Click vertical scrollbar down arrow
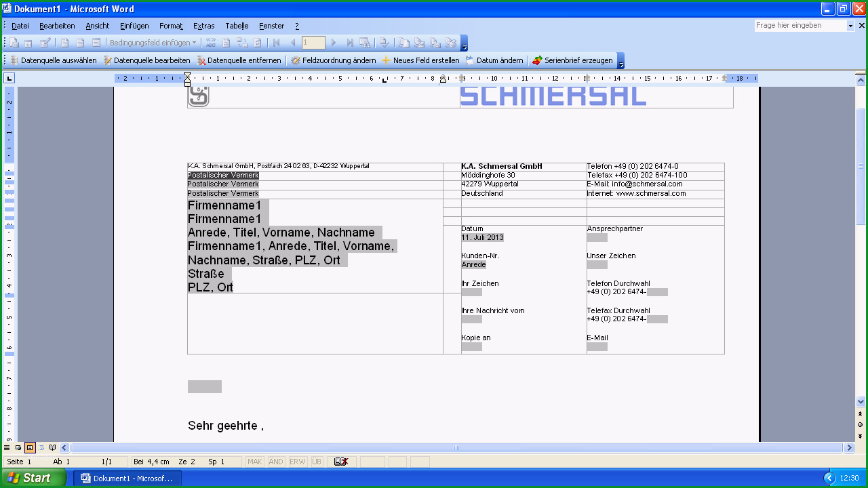This screenshot has width=868, height=488. click(861, 401)
